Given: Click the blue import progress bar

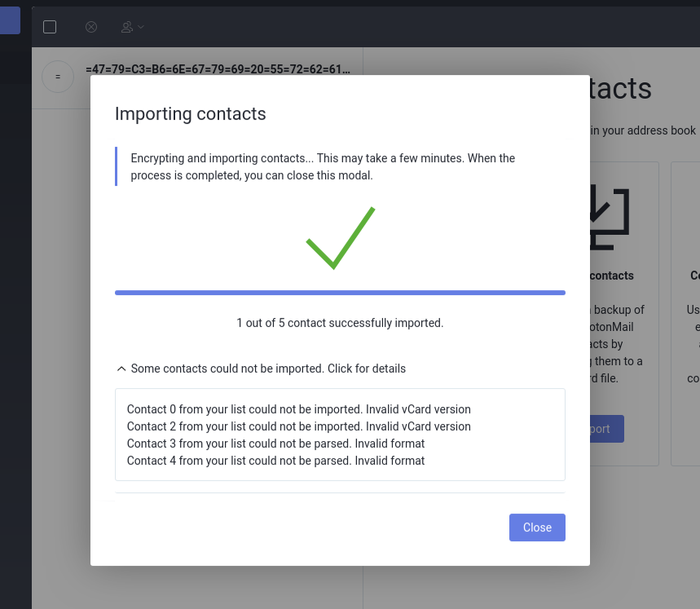Looking at the screenshot, I should [340, 292].
